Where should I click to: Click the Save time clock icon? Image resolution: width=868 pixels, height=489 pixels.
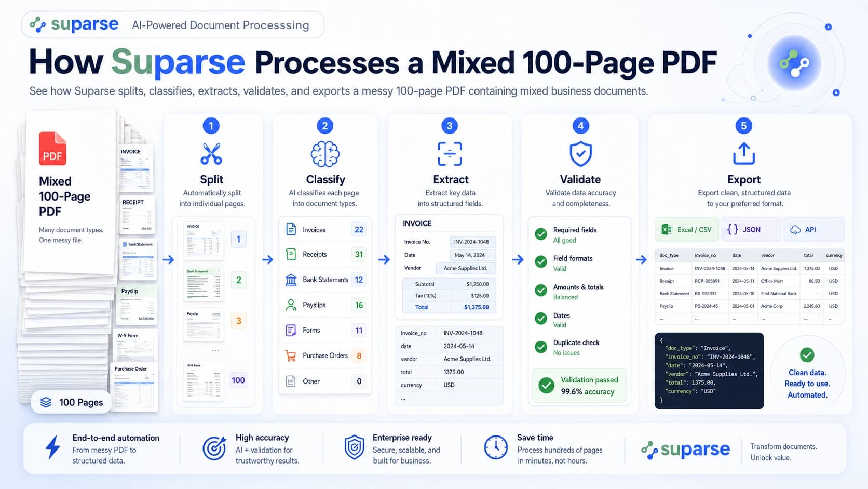coord(496,447)
